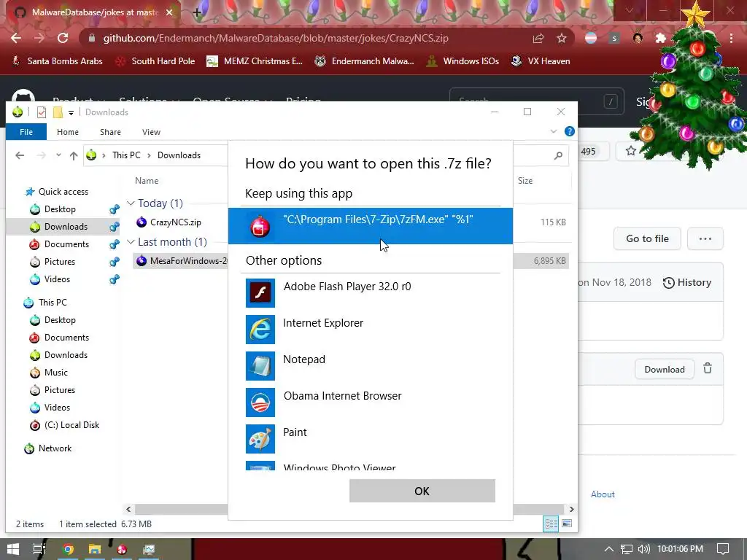Click Explorer horizontal scrollbar left arrow
Image resolution: width=747 pixels, height=560 pixels.
(128, 509)
